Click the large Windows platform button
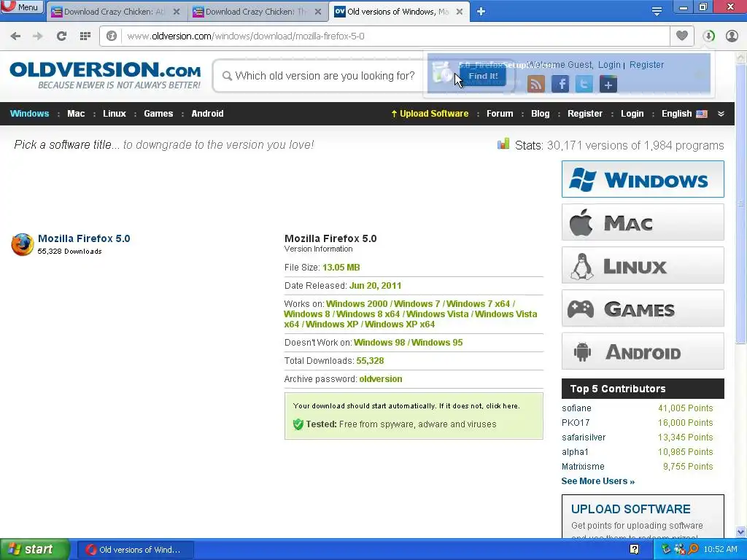The height and width of the screenshot is (560, 747). point(643,179)
